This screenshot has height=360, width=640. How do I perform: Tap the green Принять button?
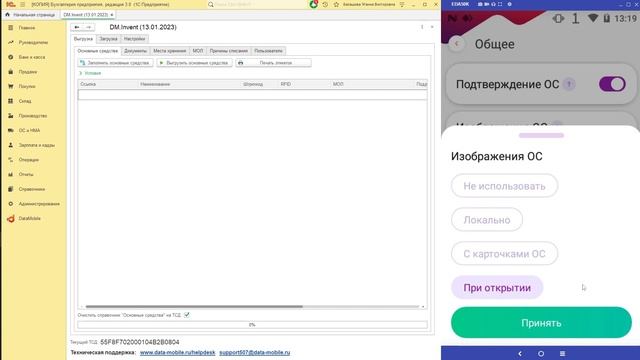pyautogui.click(x=541, y=322)
